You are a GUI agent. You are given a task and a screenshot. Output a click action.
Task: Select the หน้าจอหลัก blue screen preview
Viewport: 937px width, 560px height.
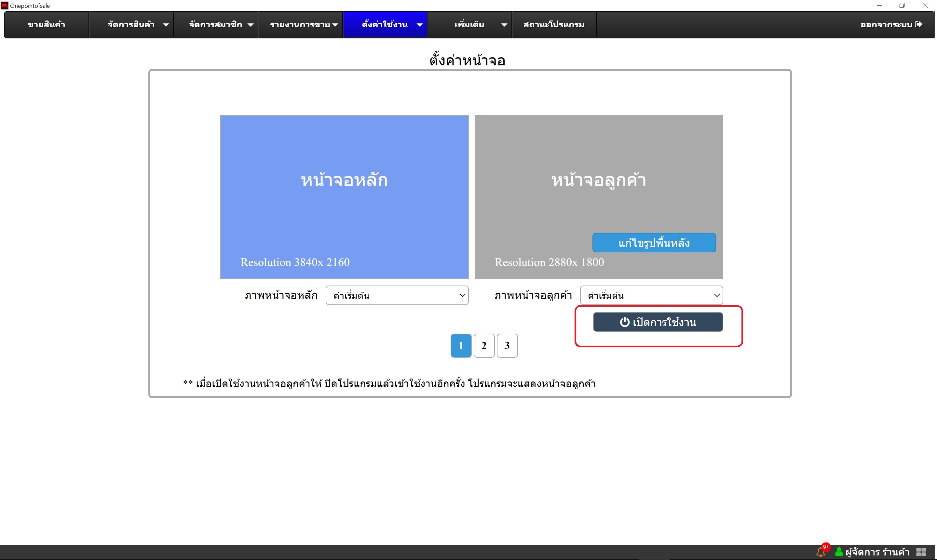(x=344, y=197)
